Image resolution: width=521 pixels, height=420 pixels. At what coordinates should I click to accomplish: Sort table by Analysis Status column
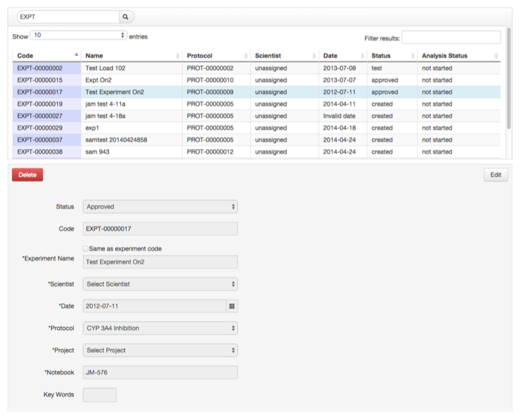459,55
